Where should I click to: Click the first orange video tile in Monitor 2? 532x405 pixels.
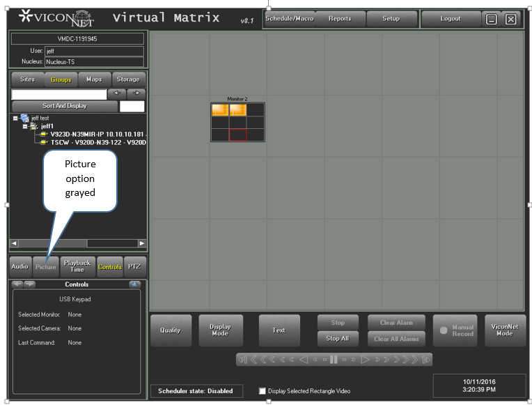pos(220,110)
